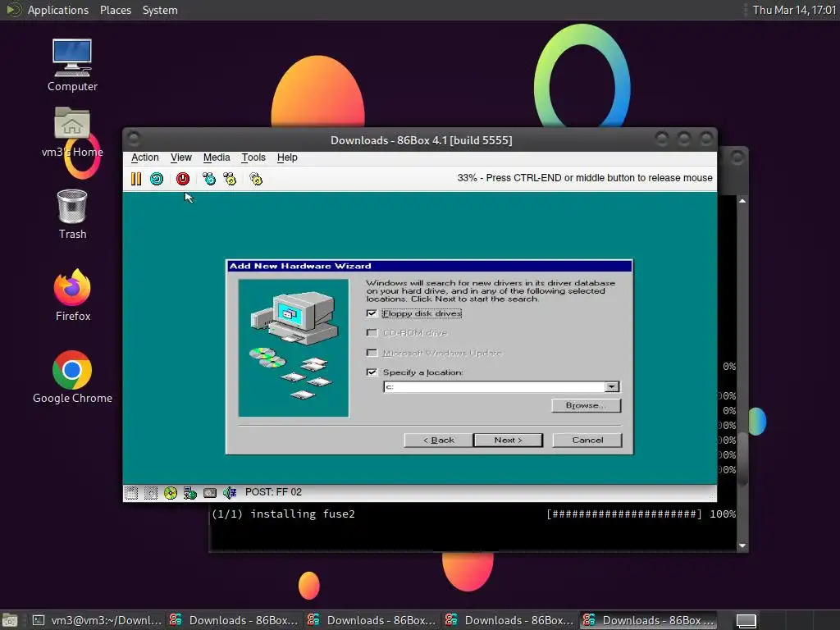Open the Applications menu in top panel

point(58,10)
